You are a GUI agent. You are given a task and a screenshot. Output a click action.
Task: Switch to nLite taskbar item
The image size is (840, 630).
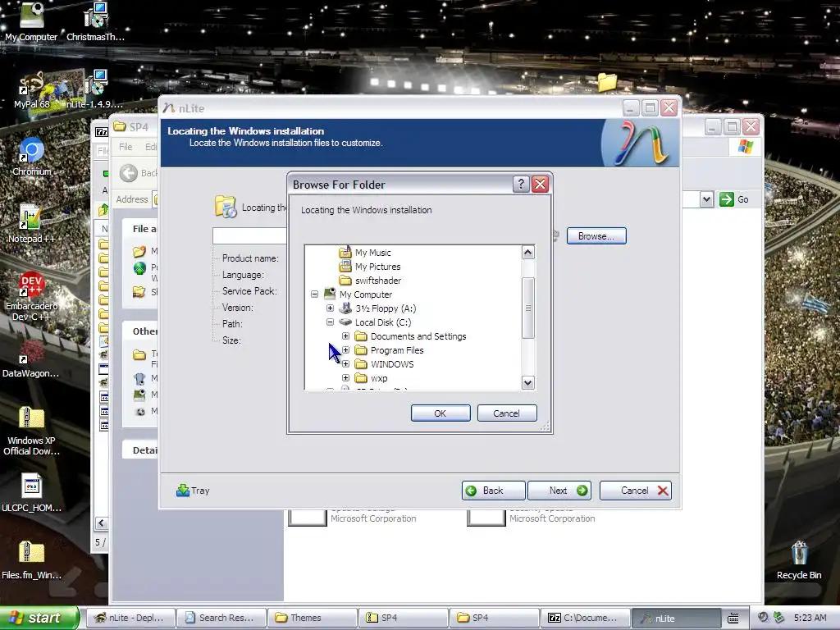pos(676,618)
